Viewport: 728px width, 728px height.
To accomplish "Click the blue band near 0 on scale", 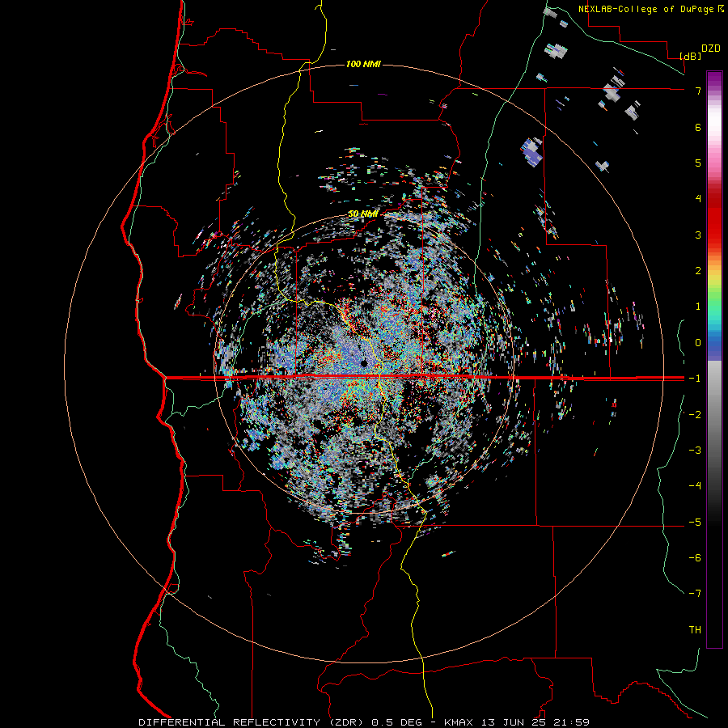I will tap(714, 346).
